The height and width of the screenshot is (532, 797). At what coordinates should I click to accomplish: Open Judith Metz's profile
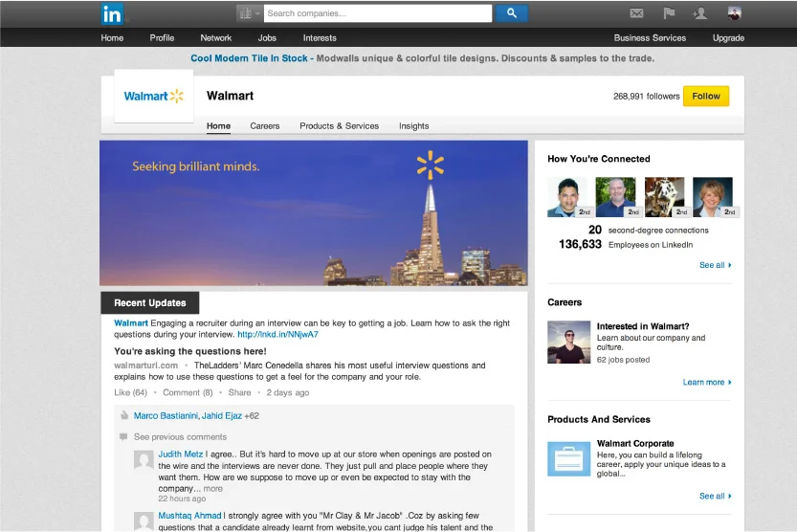tap(181, 454)
